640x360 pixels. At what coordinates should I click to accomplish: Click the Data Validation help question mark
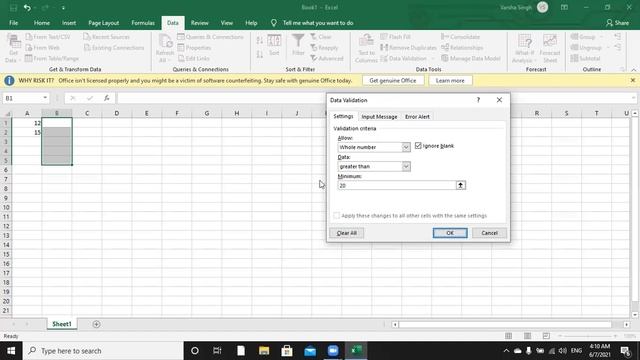478,100
